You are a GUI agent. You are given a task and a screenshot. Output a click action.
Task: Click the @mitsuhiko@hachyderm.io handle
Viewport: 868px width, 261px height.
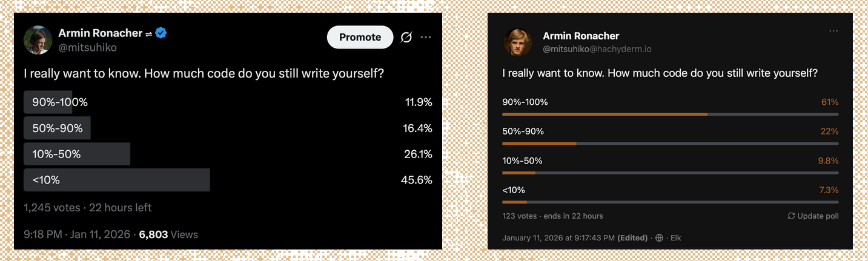pyautogui.click(x=597, y=49)
